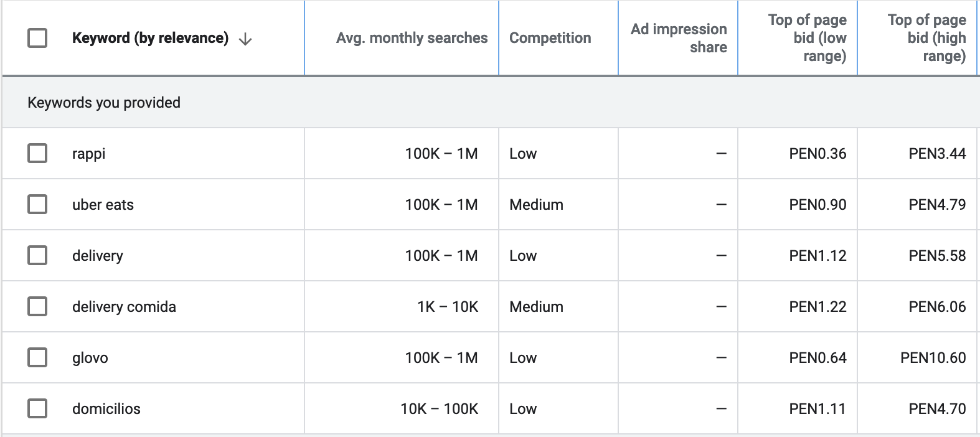This screenshot has width=980, height=437.
Task: Click high bid value PEN5.58
Action: [x=937, y=256]
